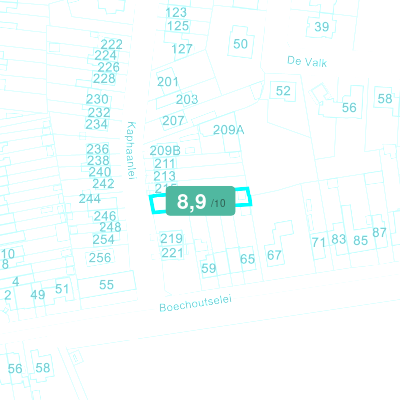The height and width of the screenshot is (400, 400).
Task: Select house number 219
Action: (171, 239)
